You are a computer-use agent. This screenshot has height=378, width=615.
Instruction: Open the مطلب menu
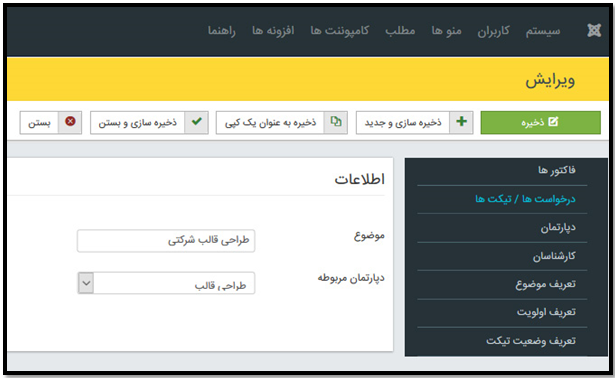click(x=400, y=31)
